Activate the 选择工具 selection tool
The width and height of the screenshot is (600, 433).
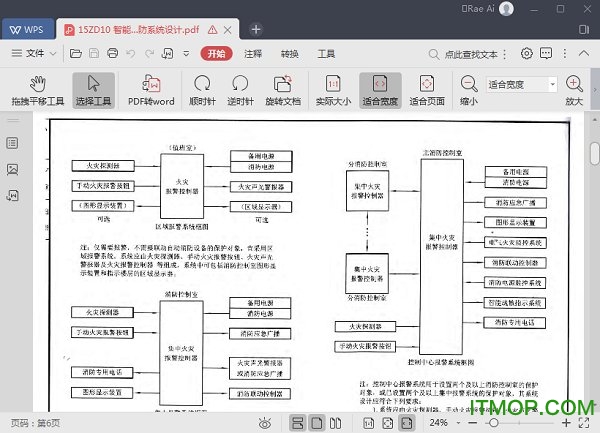(93, 91)
